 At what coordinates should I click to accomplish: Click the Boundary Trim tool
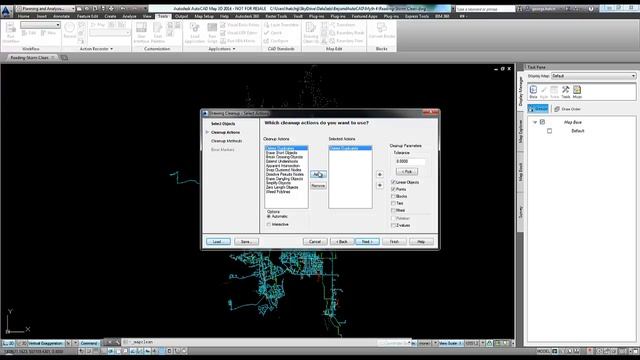point(346,41)
